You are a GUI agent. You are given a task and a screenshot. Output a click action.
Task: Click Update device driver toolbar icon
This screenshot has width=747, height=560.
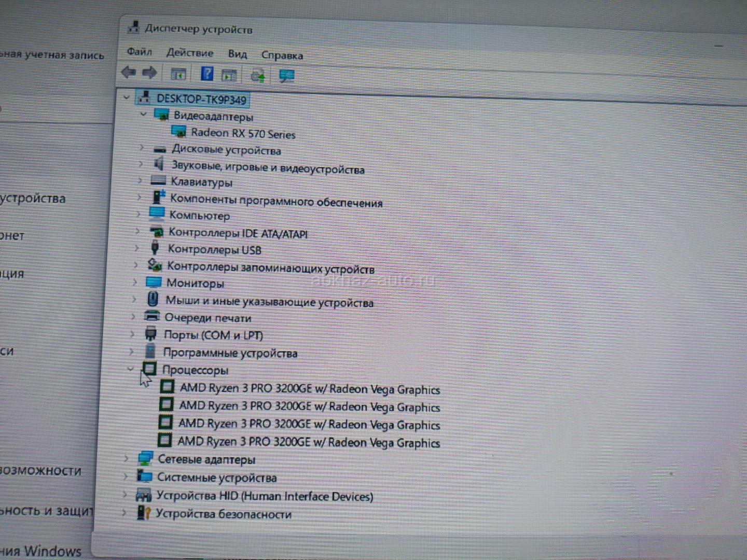[x=258, y=76]
